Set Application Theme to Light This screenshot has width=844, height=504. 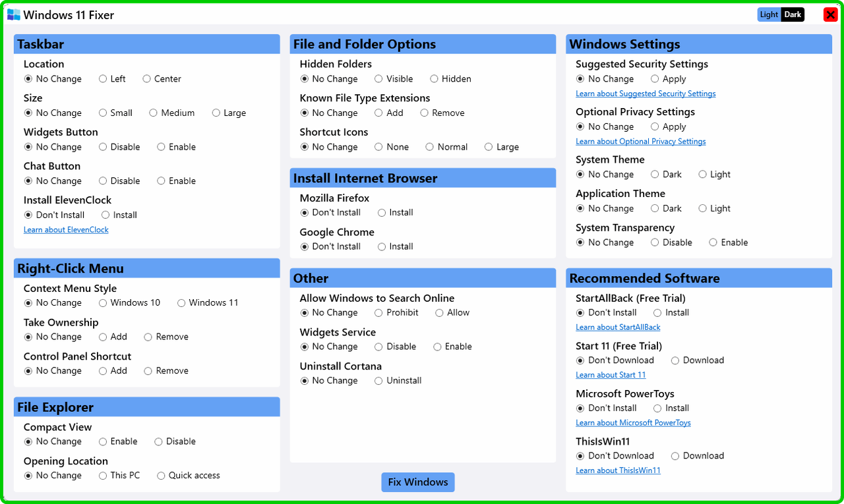(715, 209)
